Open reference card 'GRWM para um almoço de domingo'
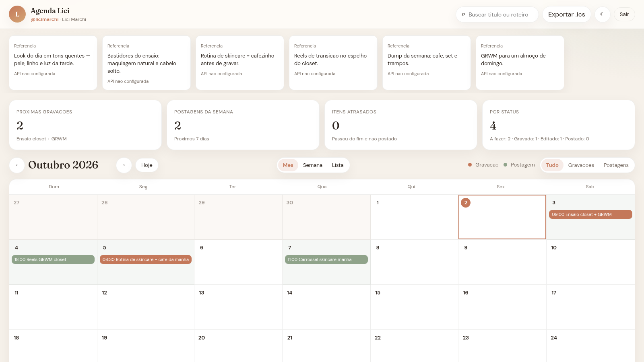Viewport: 644px width, 362px height. coord(520,63)
